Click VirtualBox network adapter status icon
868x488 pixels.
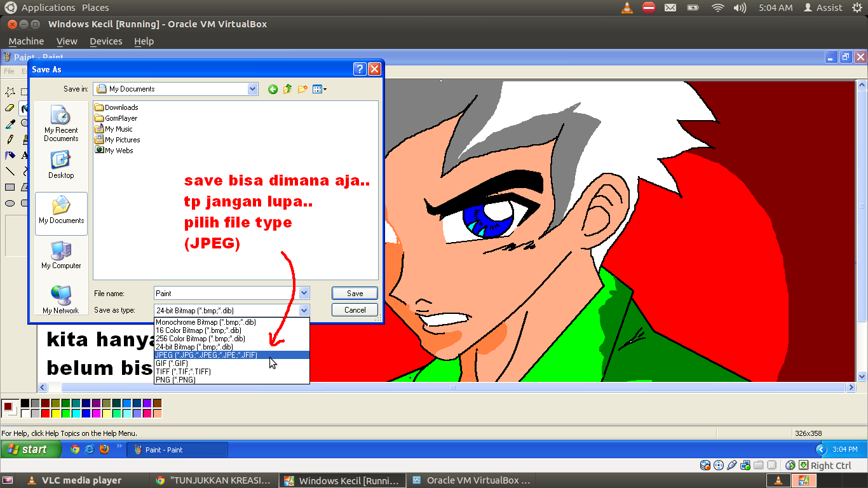coord(745,465)
